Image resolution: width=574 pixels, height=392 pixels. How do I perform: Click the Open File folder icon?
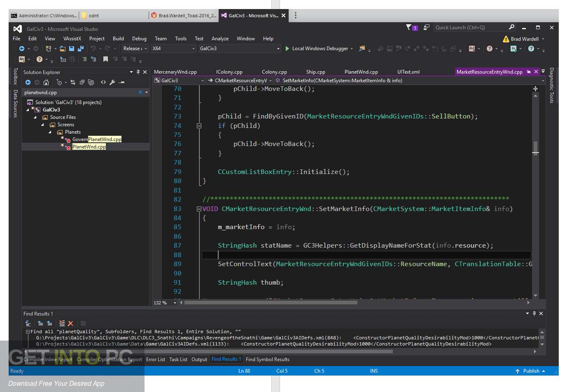pos(63,49)
